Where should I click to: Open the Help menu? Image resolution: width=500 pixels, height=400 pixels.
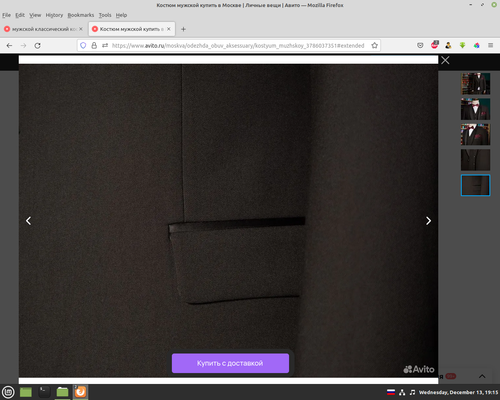pyautogui.click(x=121, y=15)
